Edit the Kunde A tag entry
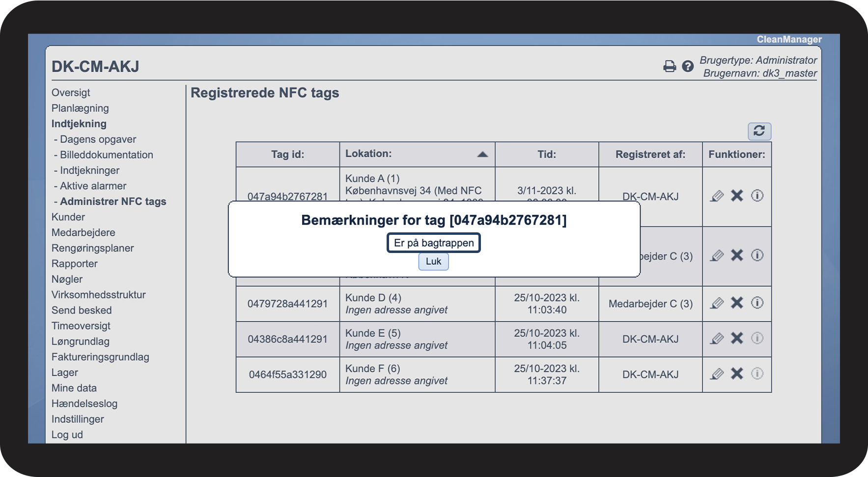This screenshot has height=477, width=868. [717, 196]
